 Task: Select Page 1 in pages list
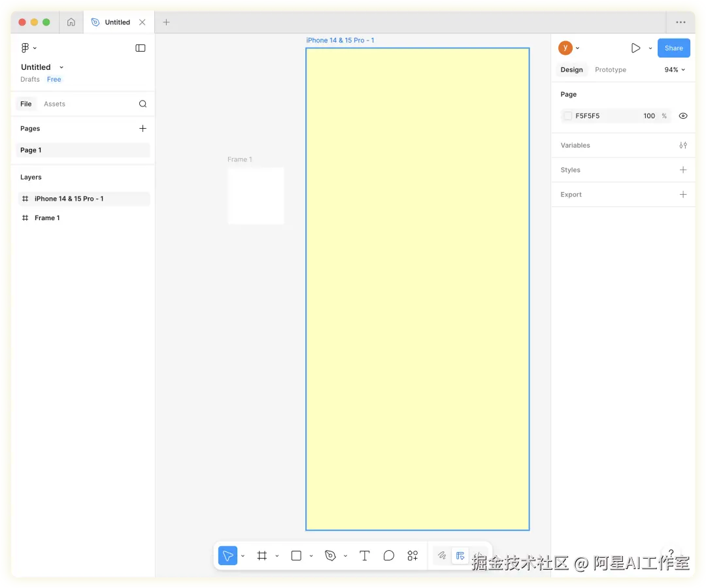pyautogui.click(x=83, y=150)
